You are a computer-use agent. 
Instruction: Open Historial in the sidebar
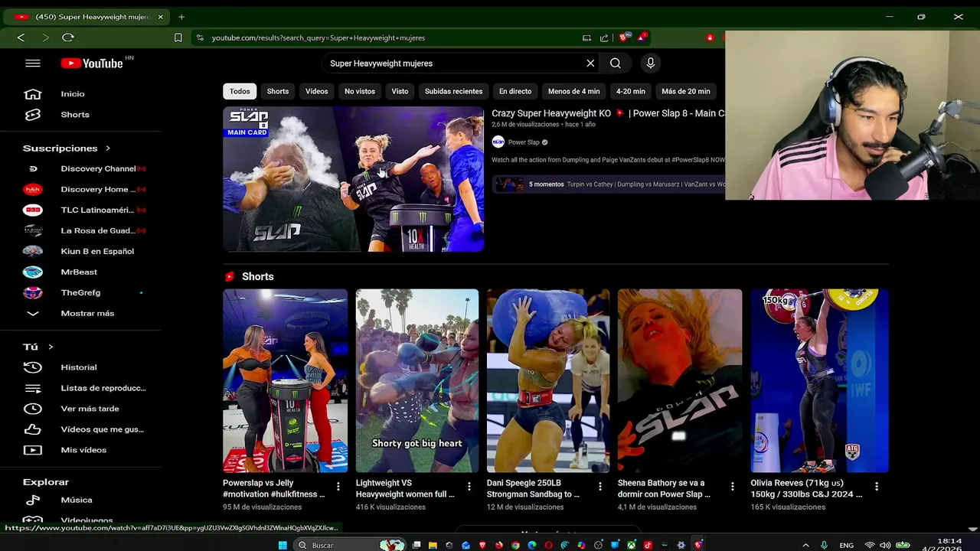[80, 367]
